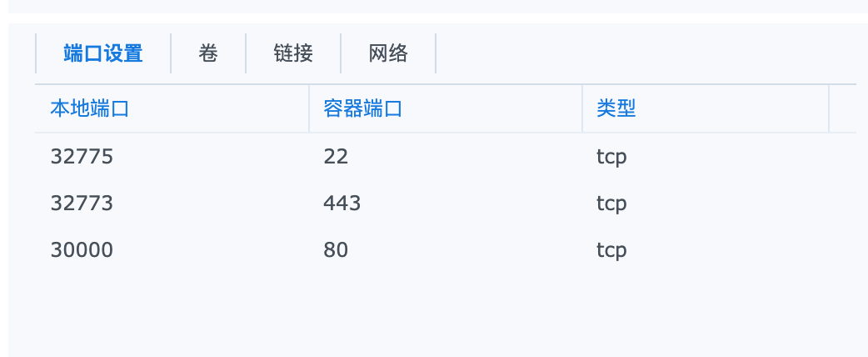Click divider right of 类型 header

click(829, 108)
